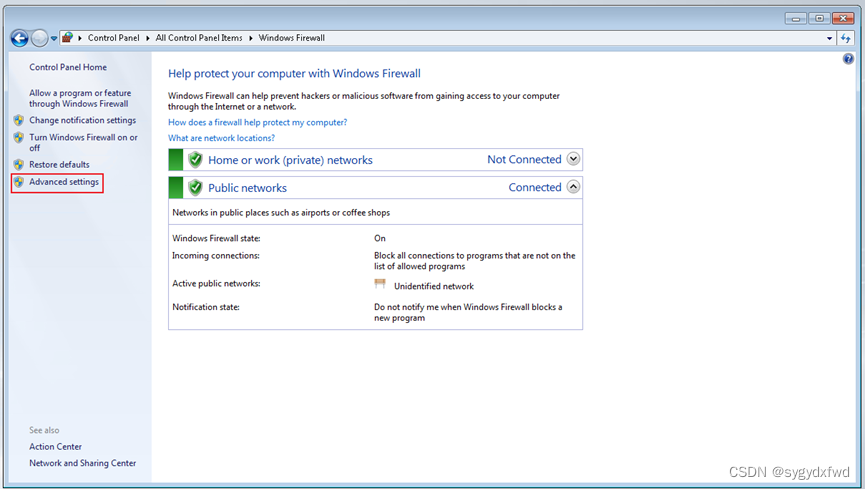
Task: Open dropdown arrow after Control Panel breadcrumb
Action: click(148, 38)
